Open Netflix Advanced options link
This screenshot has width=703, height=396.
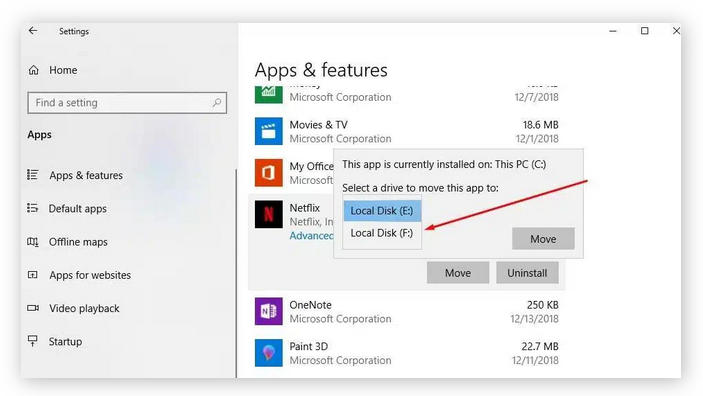312,236
